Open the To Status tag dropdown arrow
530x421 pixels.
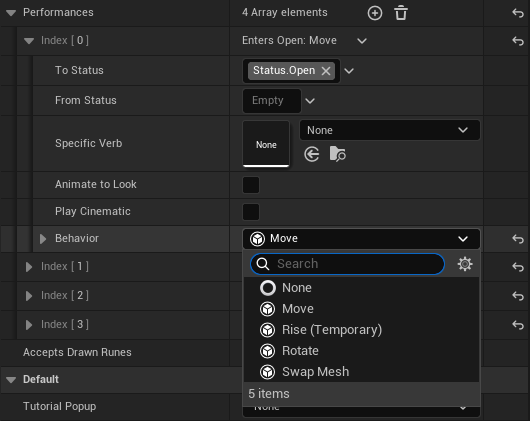click(x=349, y=71)
